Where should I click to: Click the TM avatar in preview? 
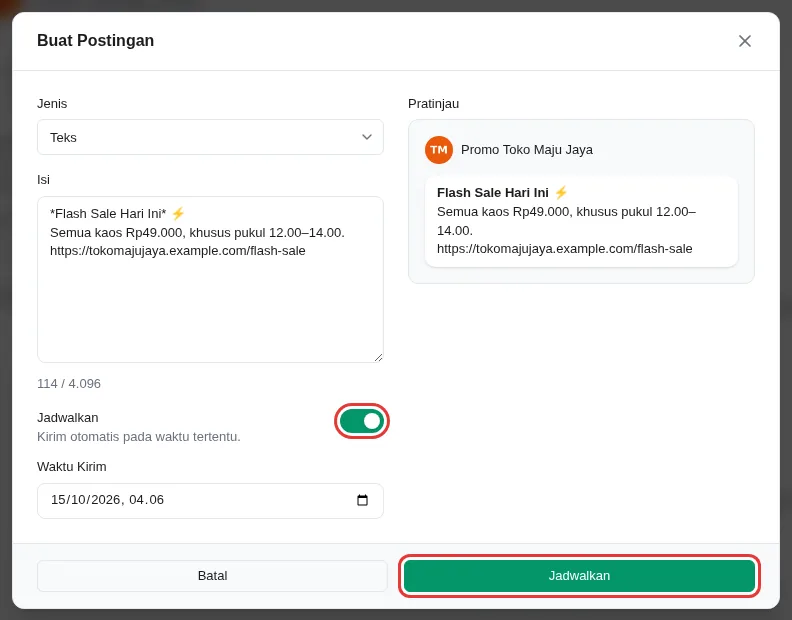tap(438, 150)
